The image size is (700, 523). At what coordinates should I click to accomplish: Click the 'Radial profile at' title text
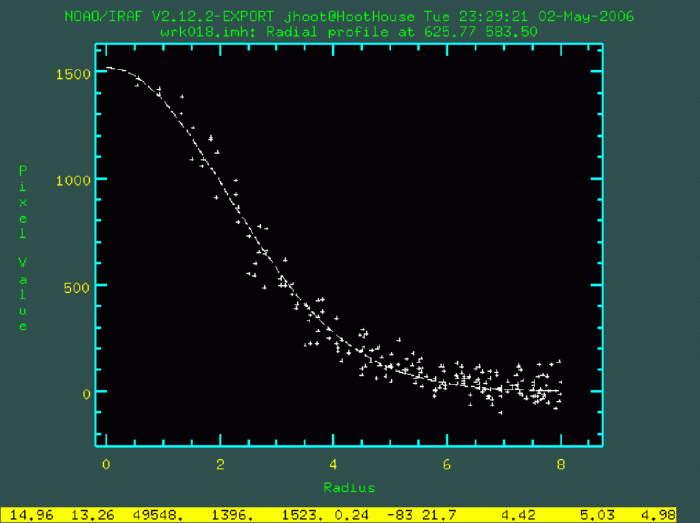pyautogui.click(x=341, y=32)
